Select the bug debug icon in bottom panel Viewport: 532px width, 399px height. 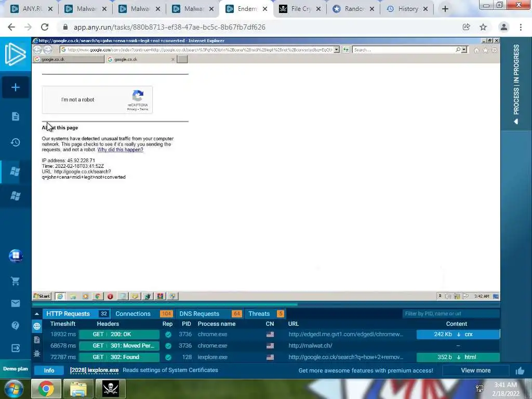point(37,353)
